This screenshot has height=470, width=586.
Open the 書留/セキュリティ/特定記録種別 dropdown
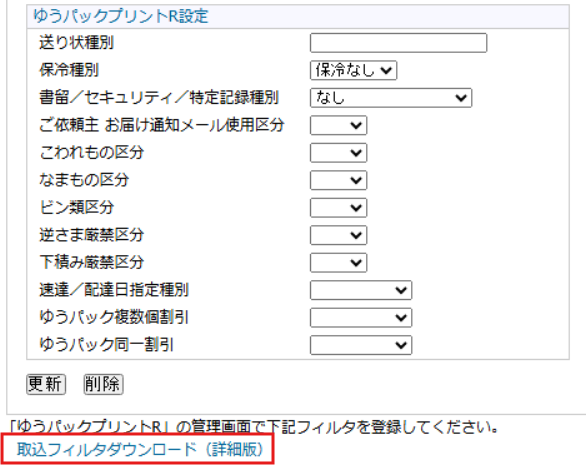pos(391,98)
